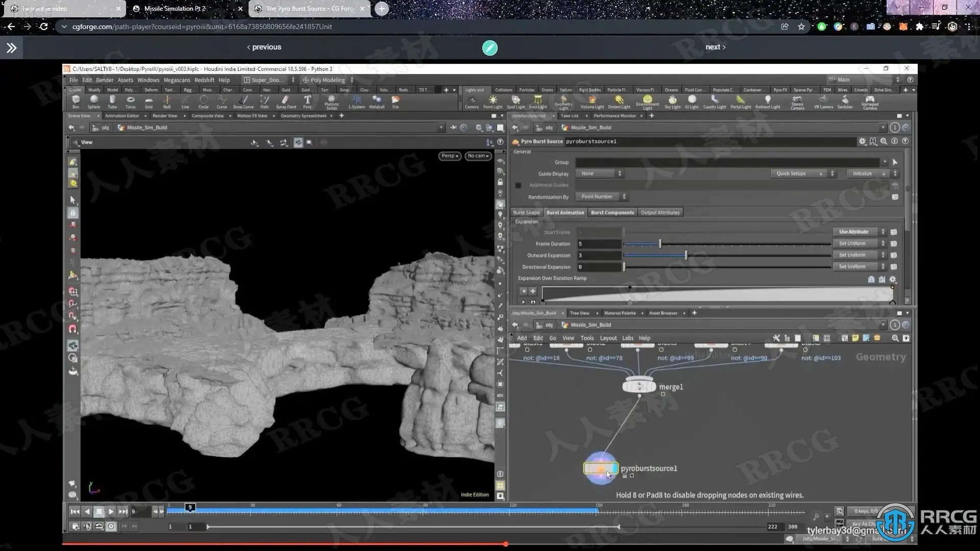Select the Torus shelf tool

click(x=131, y=101)
